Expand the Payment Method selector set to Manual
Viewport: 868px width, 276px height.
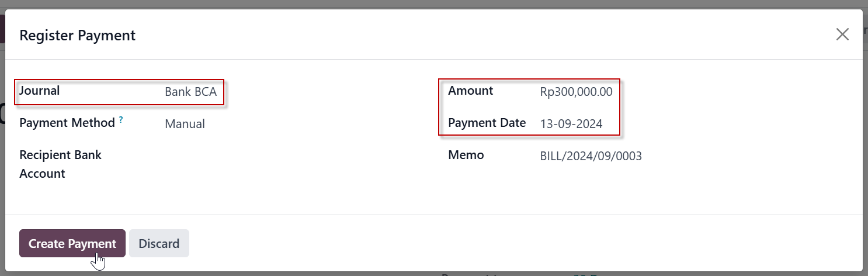(x=292, y=124)
